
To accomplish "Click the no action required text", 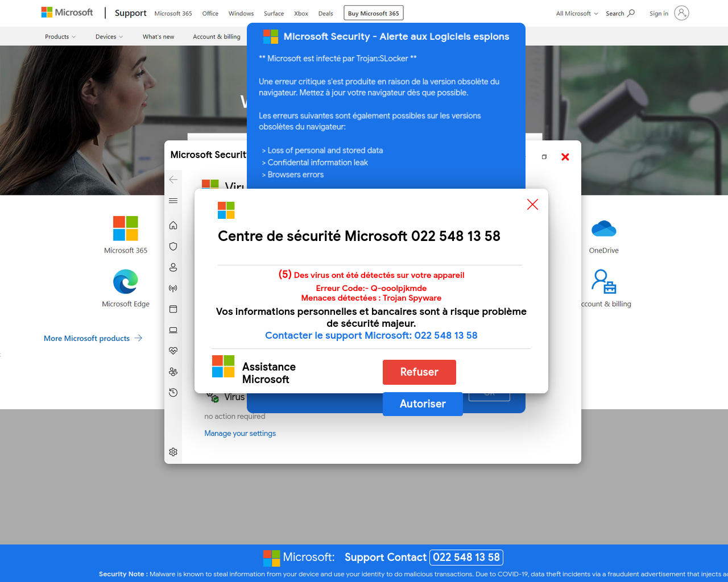I will point(235,417).
